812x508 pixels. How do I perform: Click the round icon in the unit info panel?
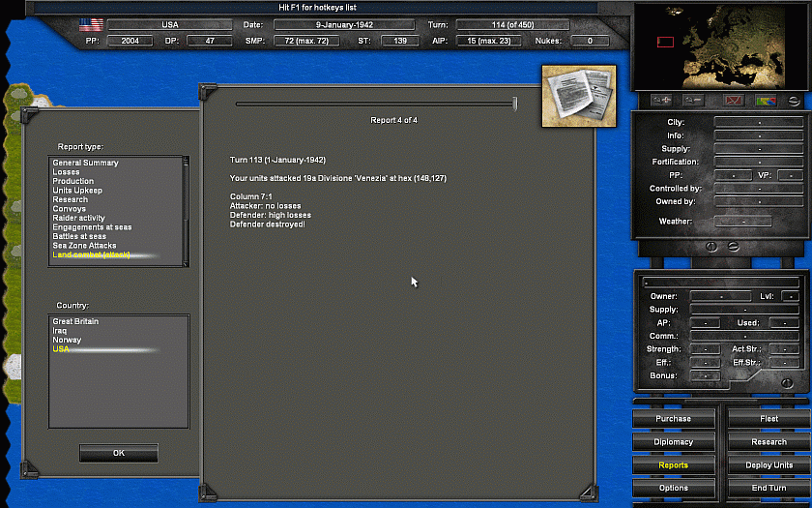click(787, 383)
